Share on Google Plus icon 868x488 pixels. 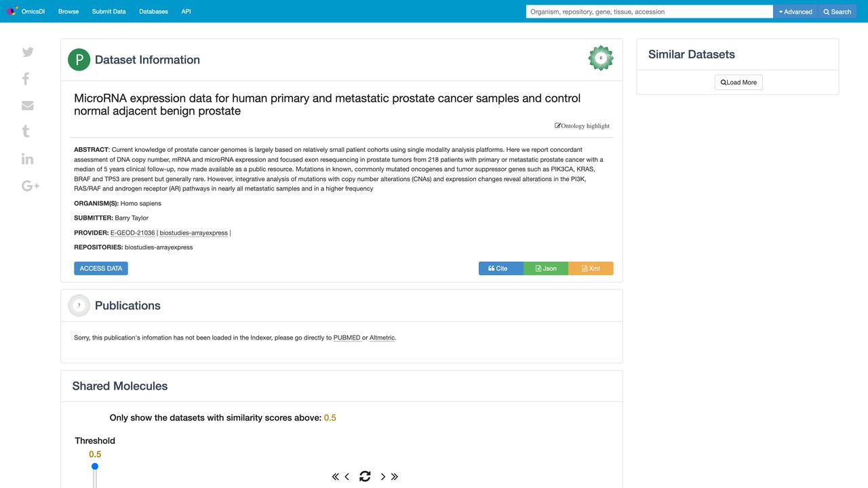pyautogui.click(x=31, y=186)
